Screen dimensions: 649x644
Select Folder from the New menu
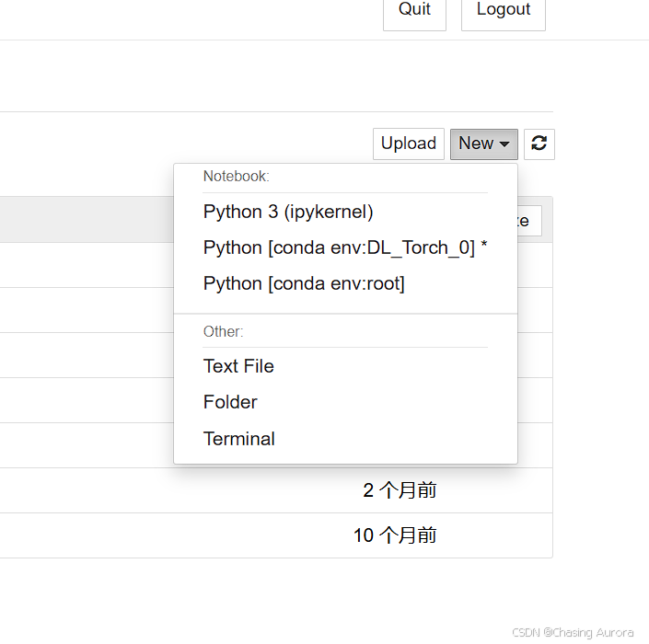[x=230, y=402]
